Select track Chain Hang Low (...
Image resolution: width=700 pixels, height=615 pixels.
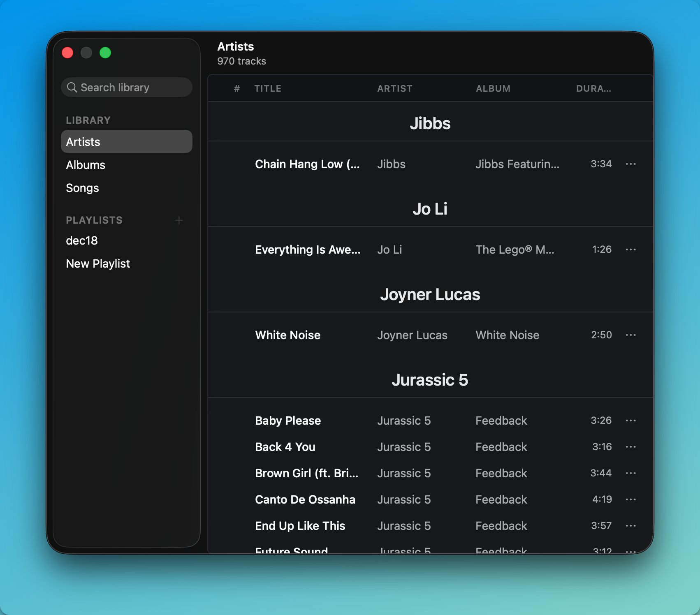pos(307,164)
